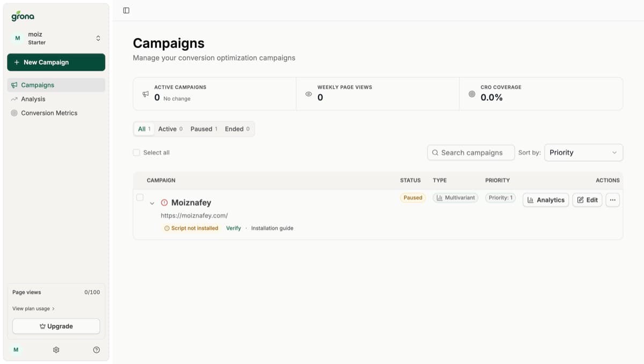Switch to the All tab
The height and width of the screenshot is (364, 644).
(x=144, y=129)
